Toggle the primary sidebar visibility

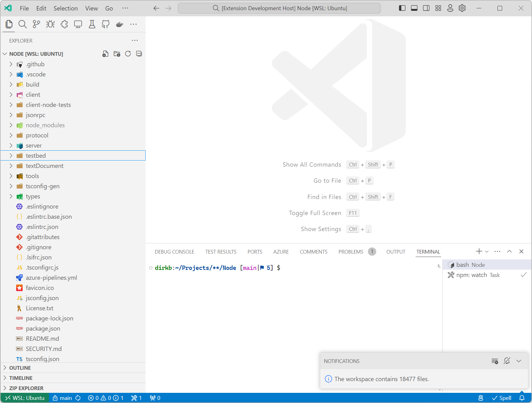[402, 8]
